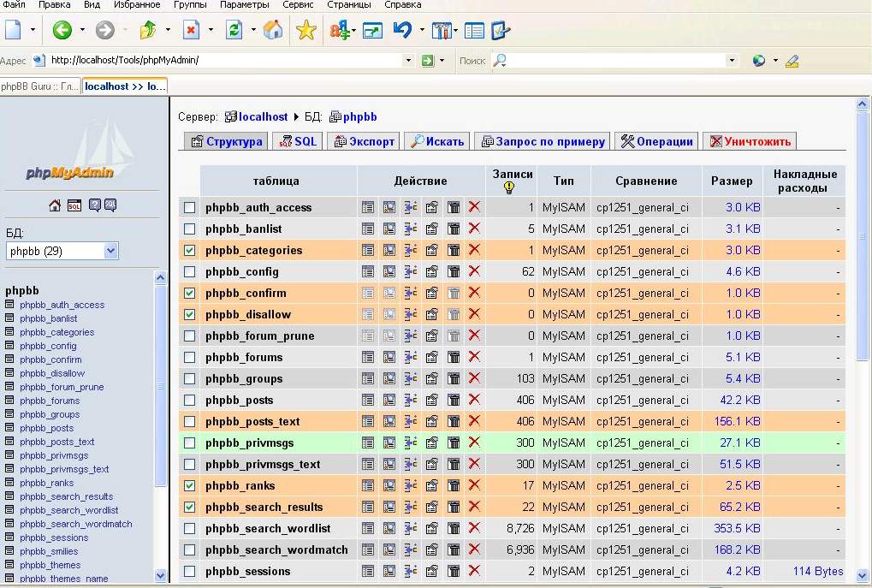
Task: Click the main page vertical scrollbar thumb
Action: coord(862,236)
